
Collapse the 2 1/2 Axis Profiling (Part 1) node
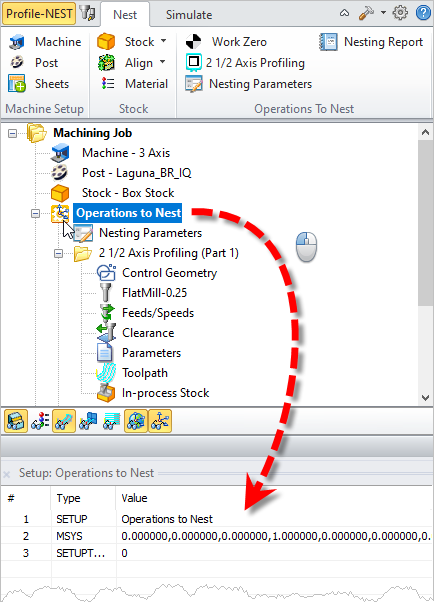pos(58,254)
